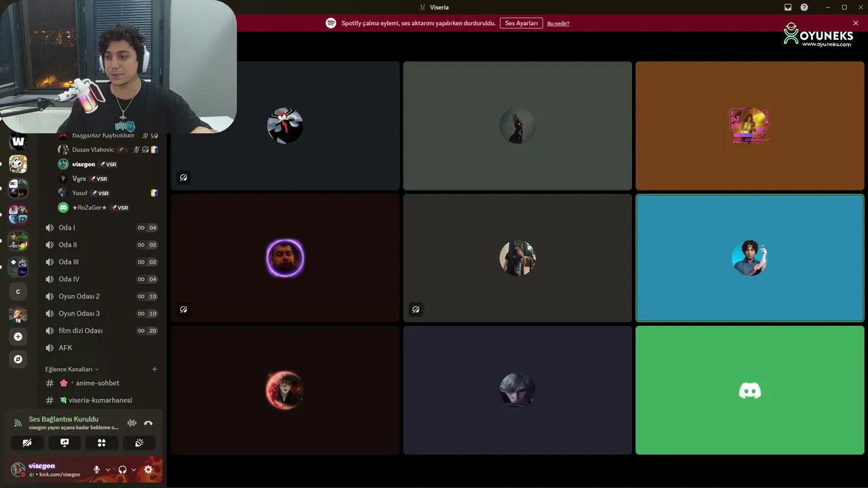Select the participant tile with the purple-ringed avatar

(285, 258)
